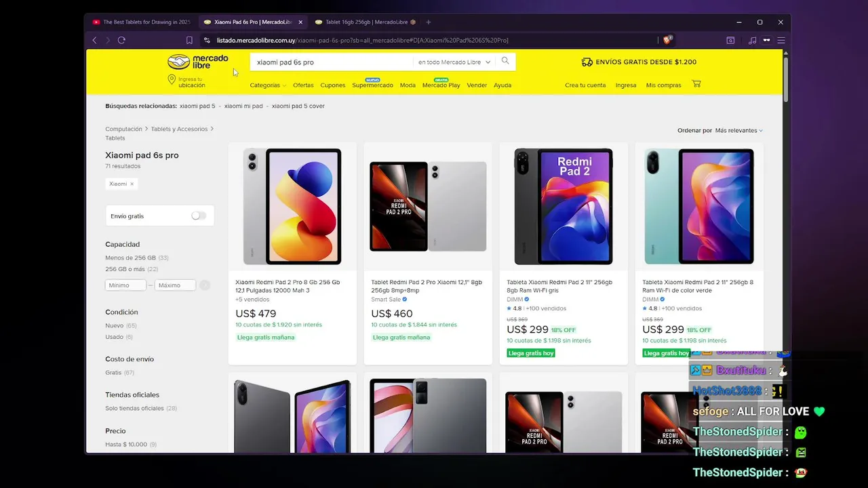Toggle the Envío gratis switch
Screen dimensions: 868x488
[x=198, y=216]
